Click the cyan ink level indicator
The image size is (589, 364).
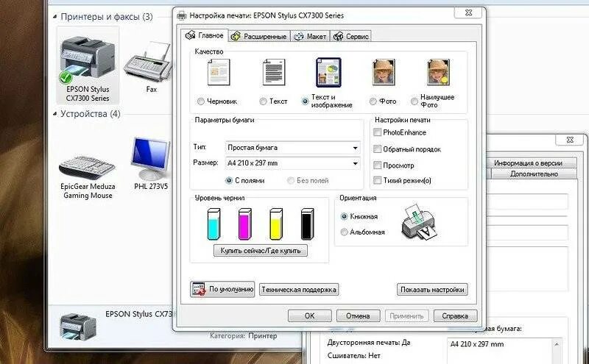pos(213,224)
